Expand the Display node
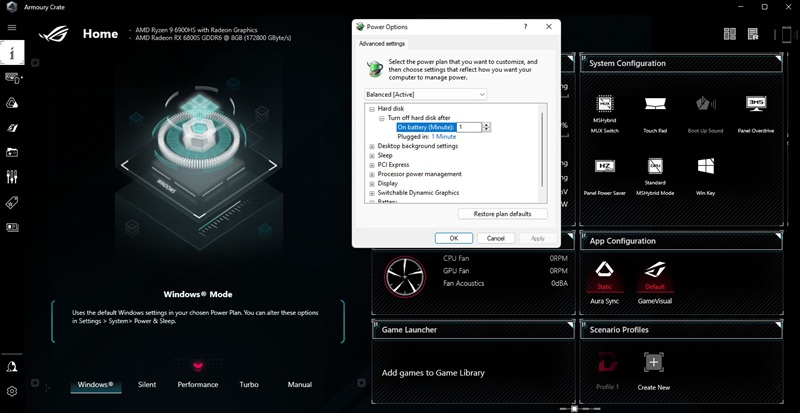The width and height of the screenshot is (800, 413). click(371, 183)
